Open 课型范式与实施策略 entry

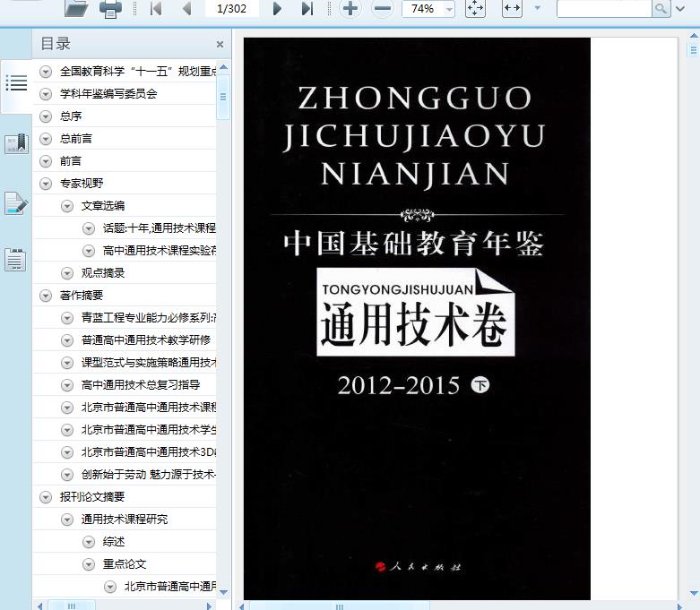pyautogui.click(x=148, y=363)
